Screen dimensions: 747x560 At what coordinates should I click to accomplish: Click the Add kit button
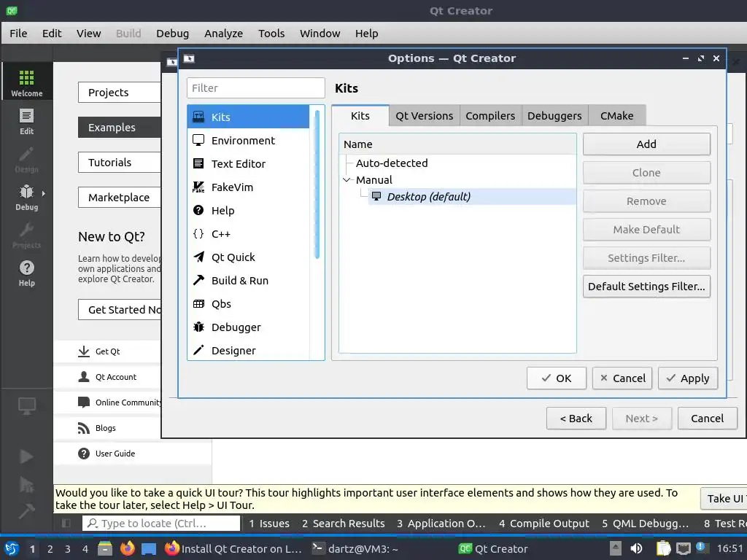[x=646, y=144]
